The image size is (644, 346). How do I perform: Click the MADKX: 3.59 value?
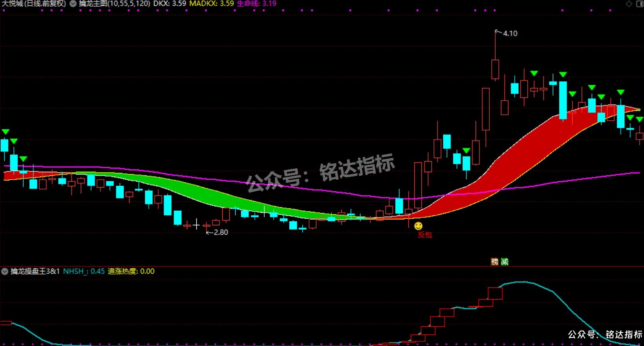[x=212, y=4]
